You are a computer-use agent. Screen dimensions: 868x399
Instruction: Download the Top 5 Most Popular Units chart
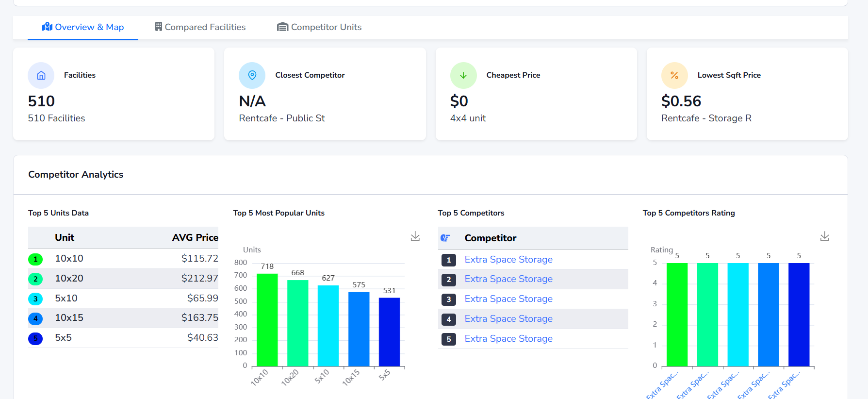415,236
